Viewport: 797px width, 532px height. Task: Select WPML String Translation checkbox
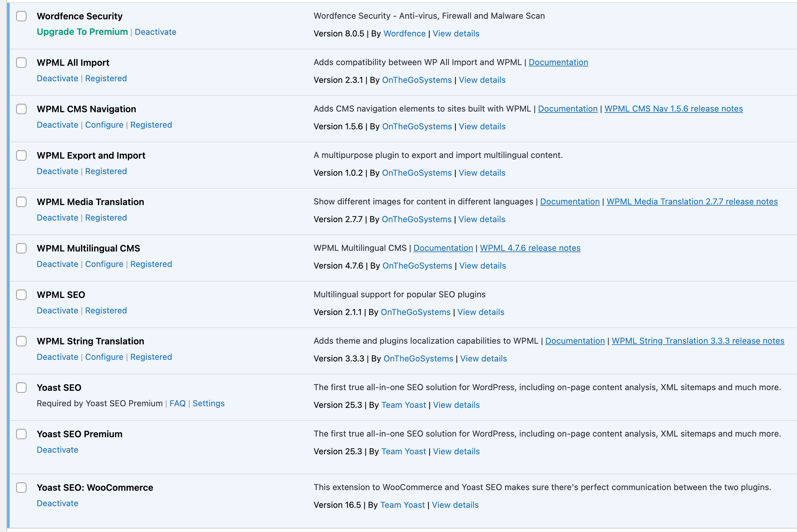point(21,341)
